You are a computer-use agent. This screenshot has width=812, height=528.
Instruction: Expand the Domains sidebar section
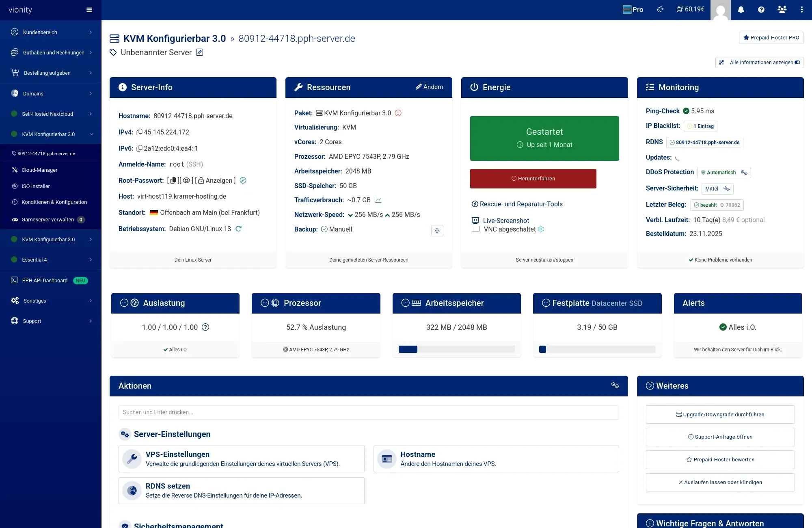[51, 93]
